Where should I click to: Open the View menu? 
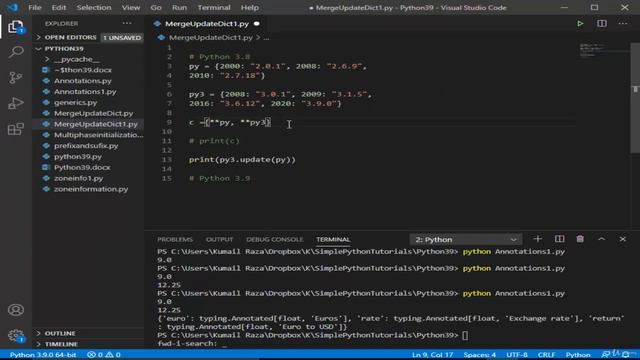131,7
